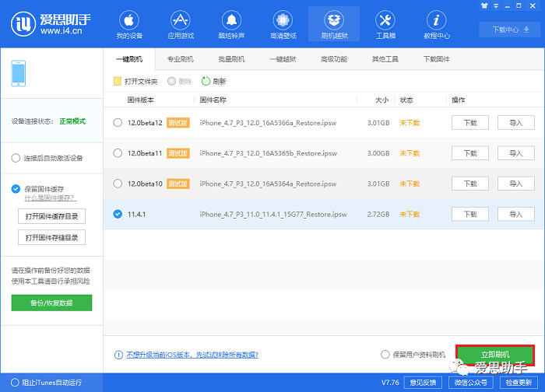Click 立即刷机 flash now button
545x392 pixels.
coord(495,355)
